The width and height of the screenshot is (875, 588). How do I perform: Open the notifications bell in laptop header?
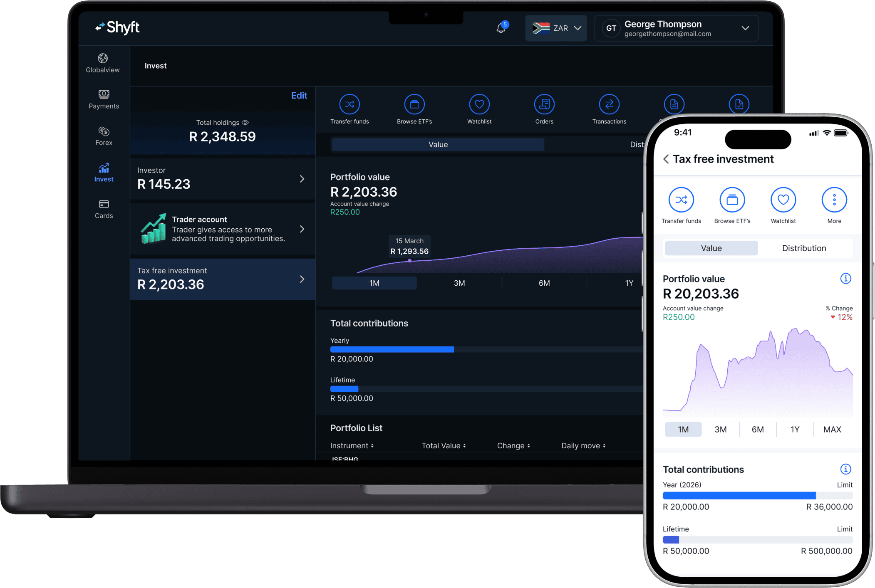(x=501, y=28)
